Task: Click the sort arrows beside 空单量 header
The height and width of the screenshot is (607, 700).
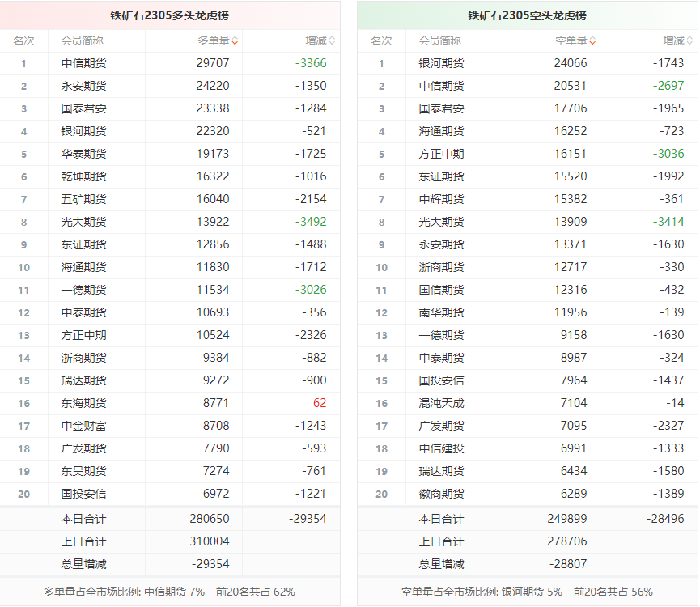Action: pyautogui.click(x=592, y=41)
